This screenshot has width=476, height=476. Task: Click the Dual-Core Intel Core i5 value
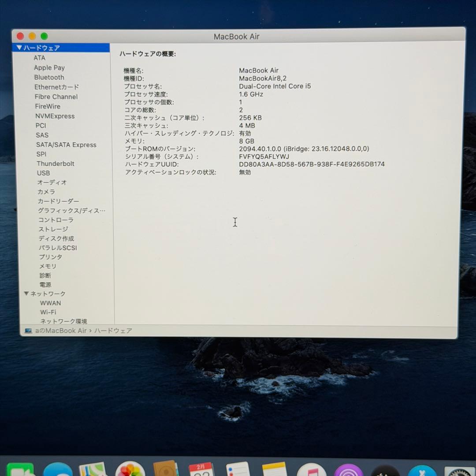click(x=275, y=86)
